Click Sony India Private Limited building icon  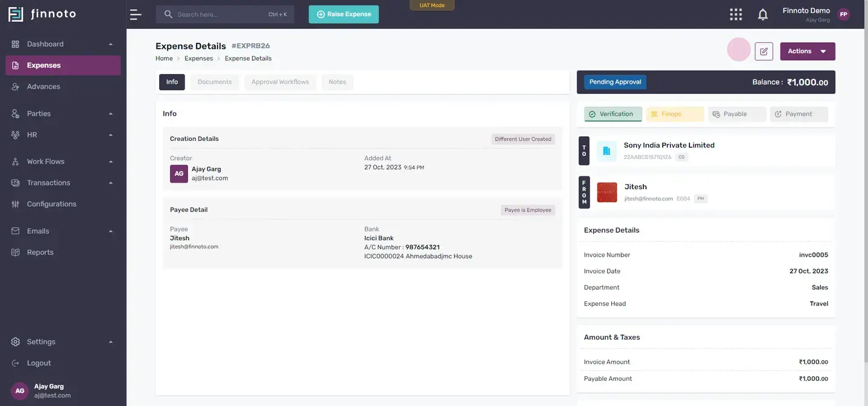[607, 151]
